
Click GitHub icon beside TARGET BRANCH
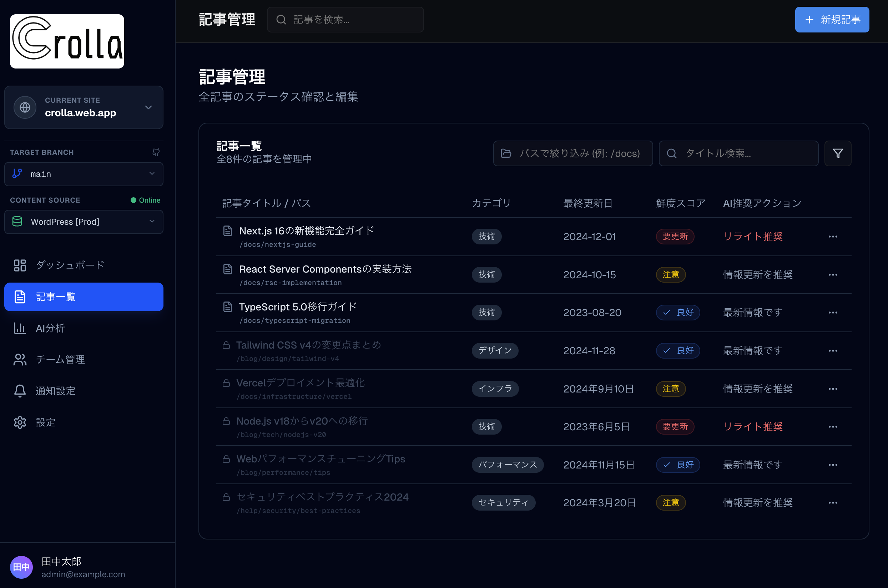(156, 152)
